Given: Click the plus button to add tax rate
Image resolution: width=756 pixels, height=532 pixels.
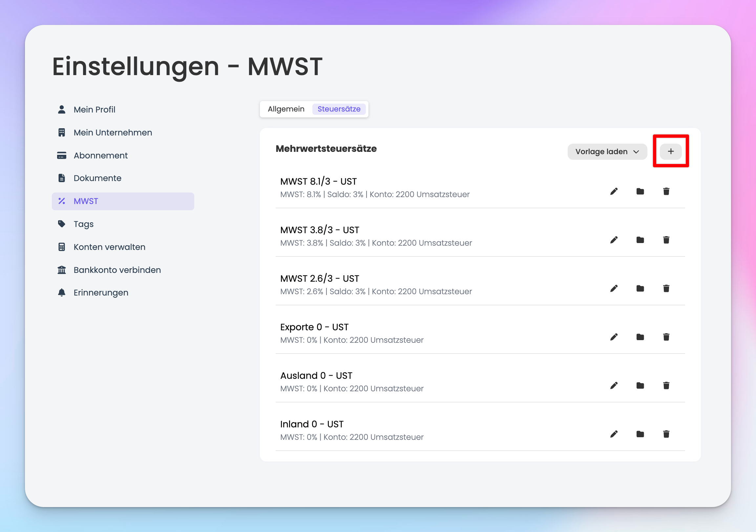Looking at the screenshot, I should [x=670, y=152].
